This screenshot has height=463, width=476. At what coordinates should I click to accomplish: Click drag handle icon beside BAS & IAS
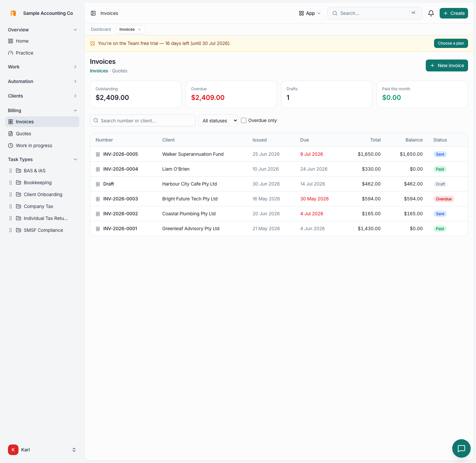(11, 171)
